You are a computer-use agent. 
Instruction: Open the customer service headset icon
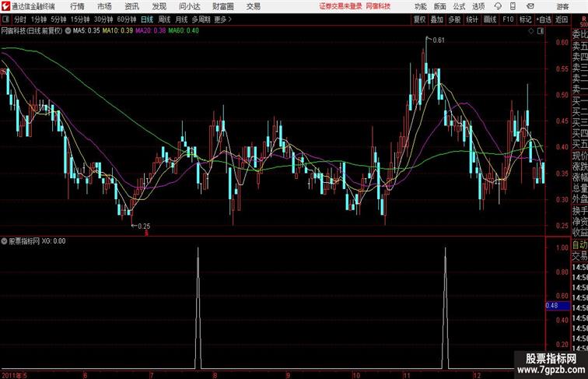(498, 6)
